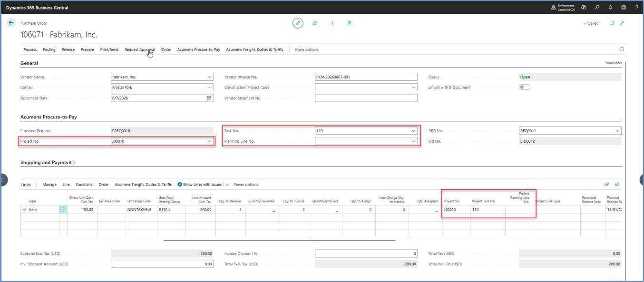Click Fewer options in the Lines toolbar
The width and height of the screenshot is (644, 282).
(246, 185)
